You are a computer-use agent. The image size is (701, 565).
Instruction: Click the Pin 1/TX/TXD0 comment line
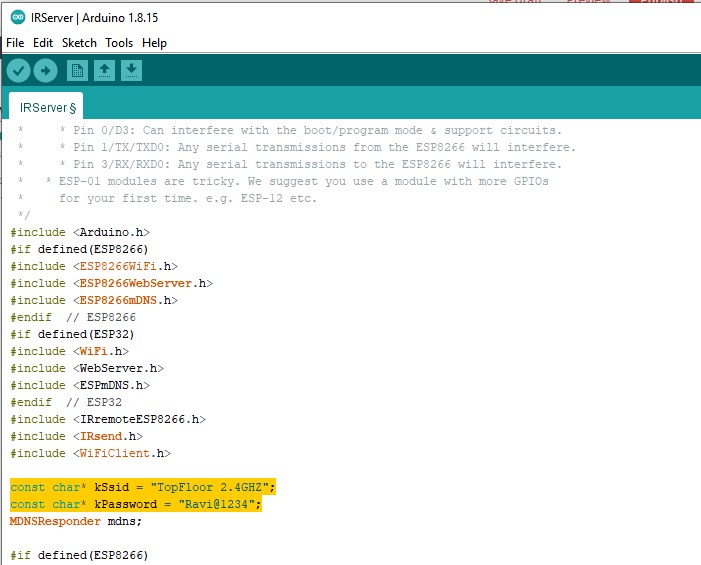coord(296,147)
